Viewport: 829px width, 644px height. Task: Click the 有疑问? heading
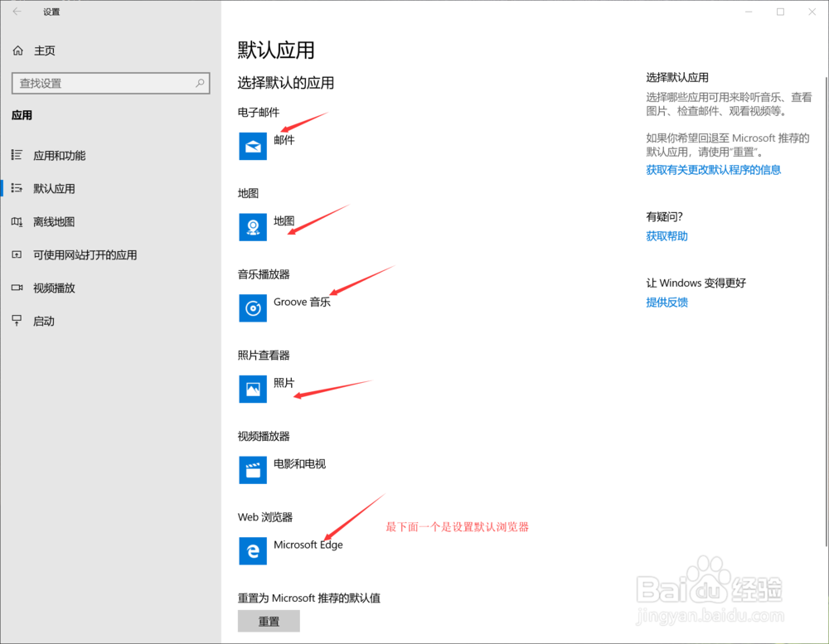click(x=664, y=217)
